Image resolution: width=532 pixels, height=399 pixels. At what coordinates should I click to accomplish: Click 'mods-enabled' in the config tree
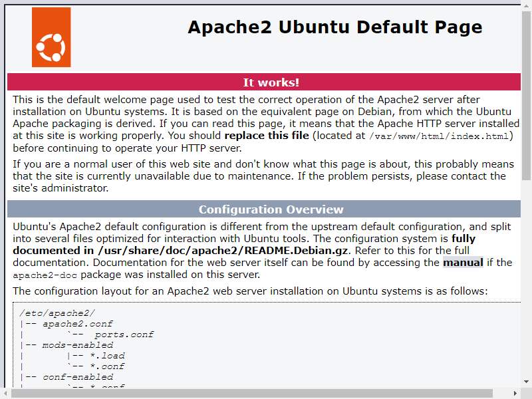pyautogui.click(x=77, y=345)
